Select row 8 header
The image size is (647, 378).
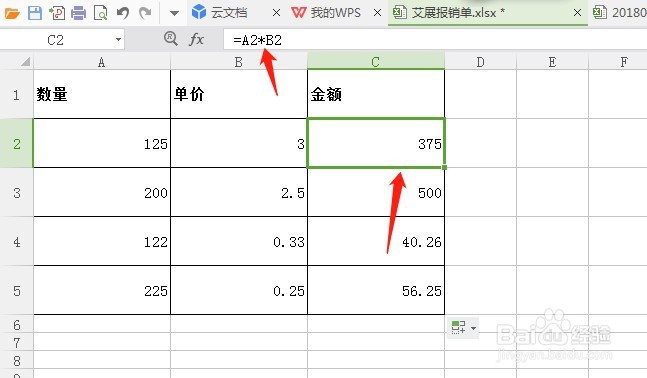(17, 360)
